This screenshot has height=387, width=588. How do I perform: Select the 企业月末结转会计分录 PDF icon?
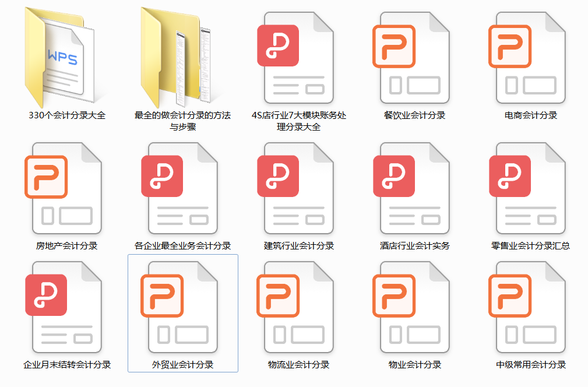click(x=64, y=307)
